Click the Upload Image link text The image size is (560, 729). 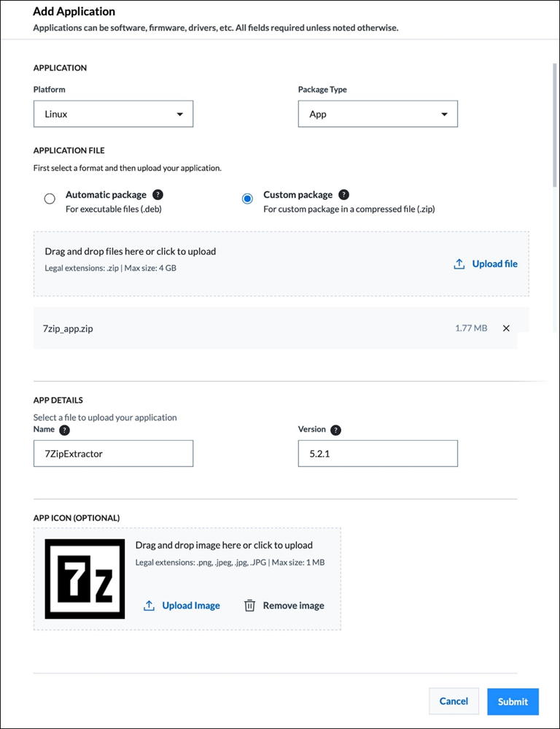pyautogui.click(x=191, y=606)
